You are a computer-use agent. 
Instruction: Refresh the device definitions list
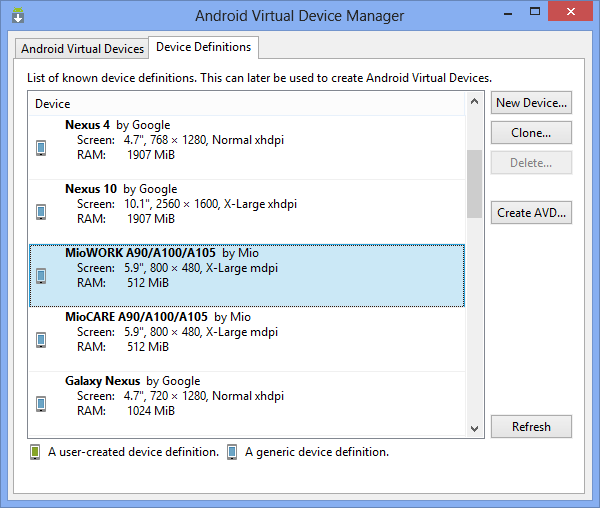(x=531, y=427)
